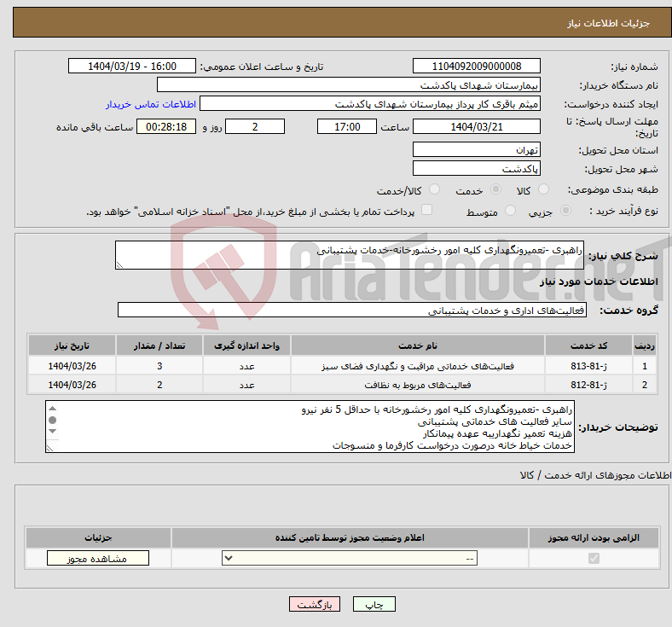672x627 pixels.
Task: Click the buyer notes textarea
Action: click(x=310, y=427)
